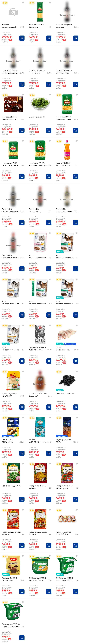Screen dimensions: 90x644
Task: Add Шоколад молочный КОММУНАРКА to cart
Action: [49, 361]
